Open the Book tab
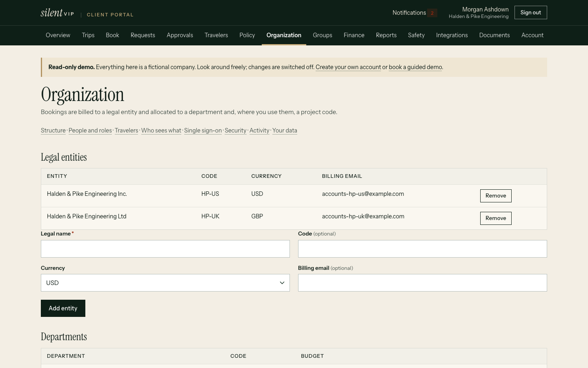The width and height of the screenshot is (588, 368). (x=112, y=35)
